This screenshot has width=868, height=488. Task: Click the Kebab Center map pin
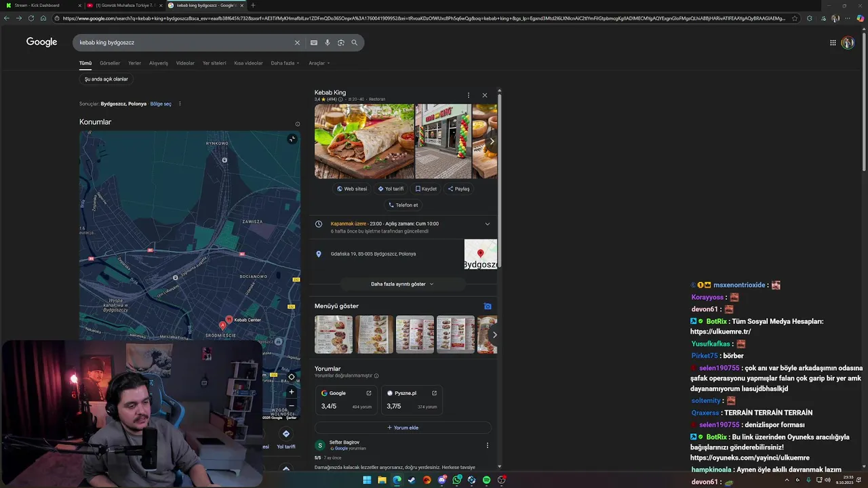coord(229,319)
